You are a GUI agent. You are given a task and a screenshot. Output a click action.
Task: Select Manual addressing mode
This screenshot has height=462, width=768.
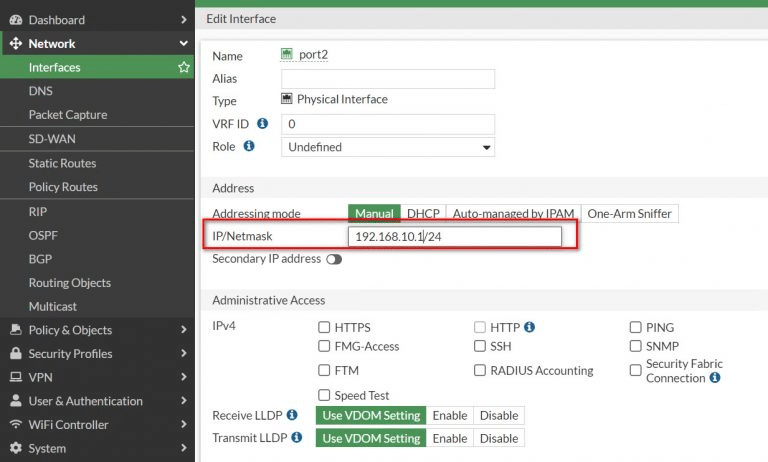374,214
